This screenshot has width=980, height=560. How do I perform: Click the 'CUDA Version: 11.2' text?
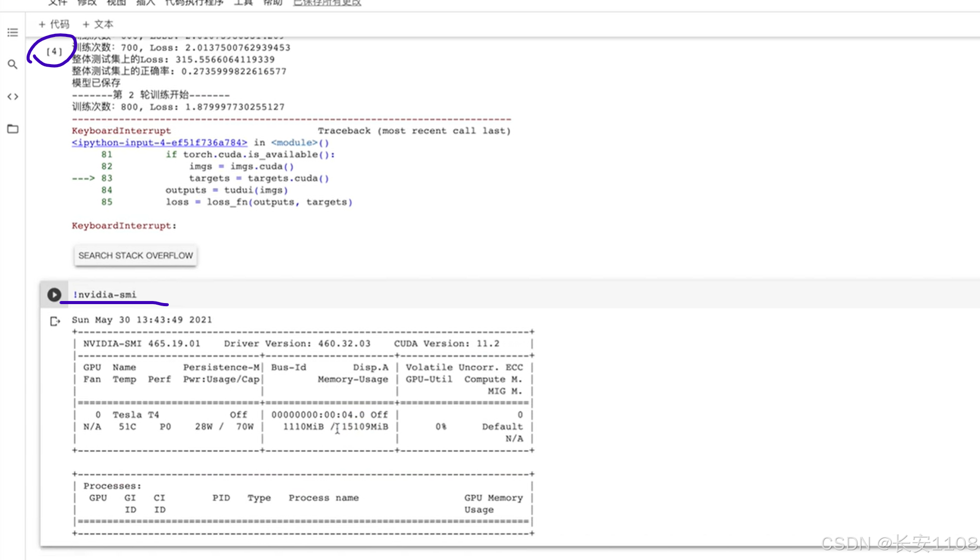coord(447,344)
